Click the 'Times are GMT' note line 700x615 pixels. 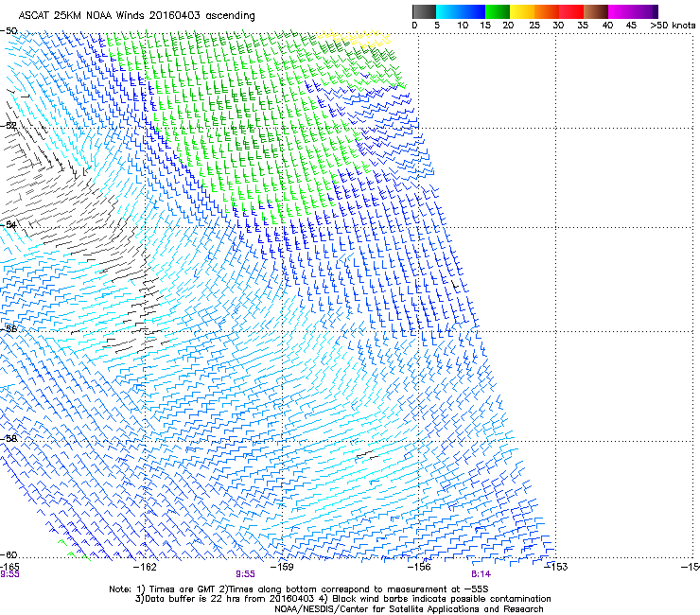coord(298,589)
